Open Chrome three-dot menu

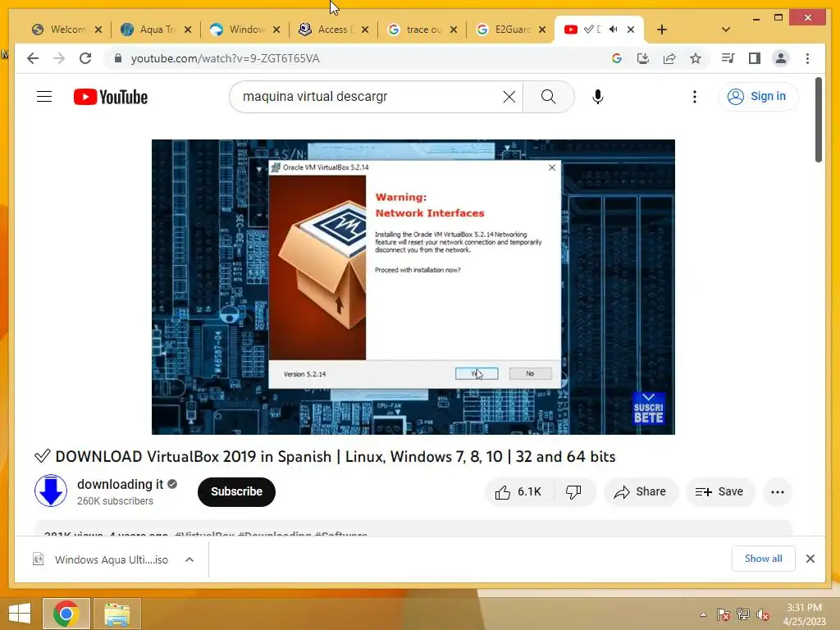click(x=807, y=58)
